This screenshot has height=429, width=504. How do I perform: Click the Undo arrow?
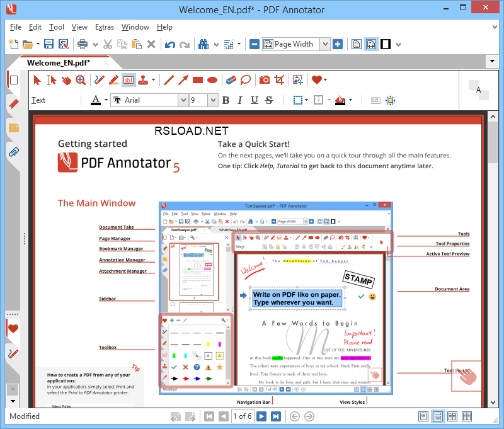pos(169,44)
